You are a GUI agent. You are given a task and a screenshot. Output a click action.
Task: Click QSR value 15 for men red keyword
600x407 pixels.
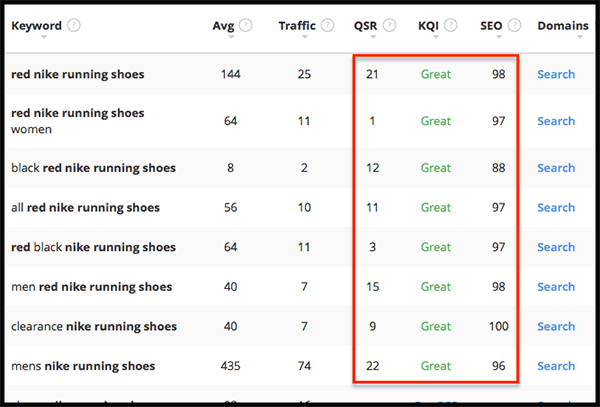pos(372,287)
